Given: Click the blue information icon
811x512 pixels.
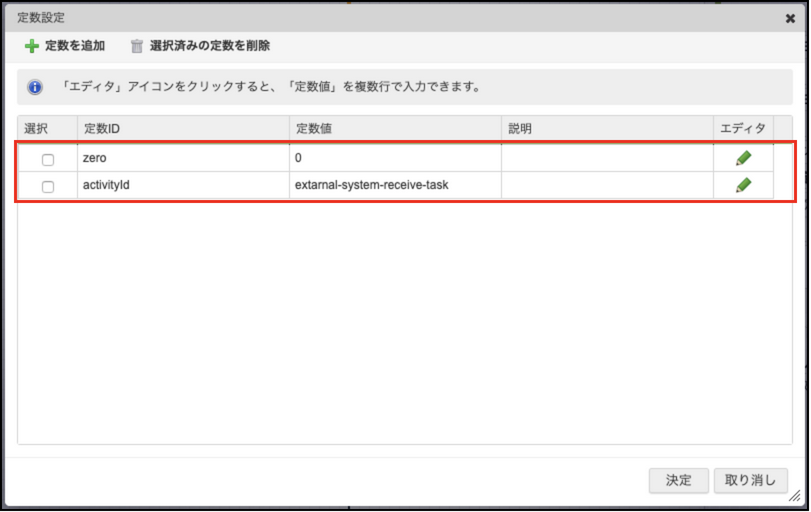Looking at the screenshot, I should pyautogui.click(x=35, y=87).
